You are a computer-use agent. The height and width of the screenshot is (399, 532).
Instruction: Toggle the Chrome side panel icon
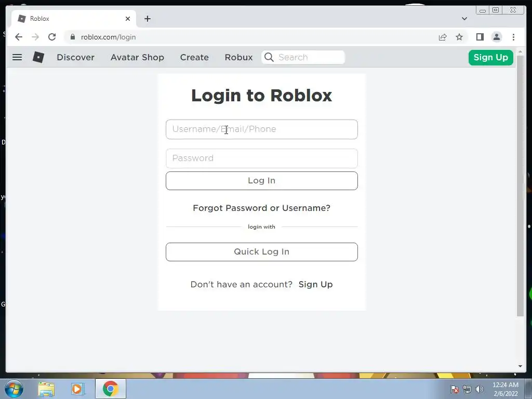pyautogui.click(x=480, y=37)
